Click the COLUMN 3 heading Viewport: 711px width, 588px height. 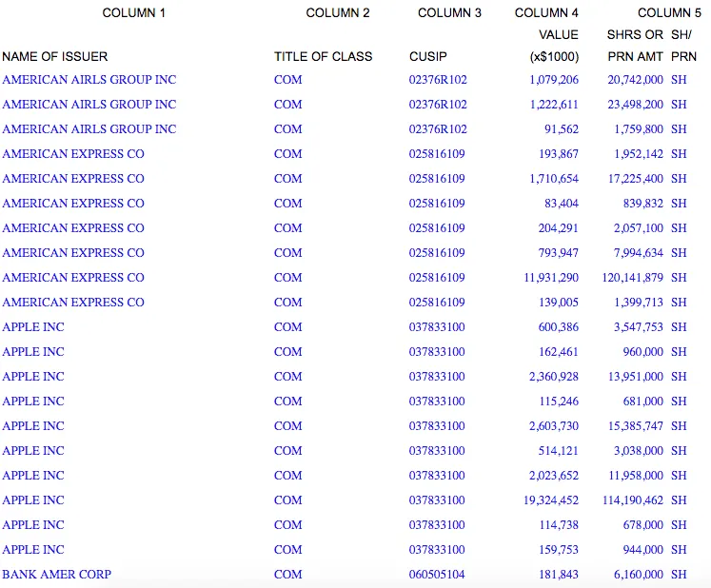[449, 13]
